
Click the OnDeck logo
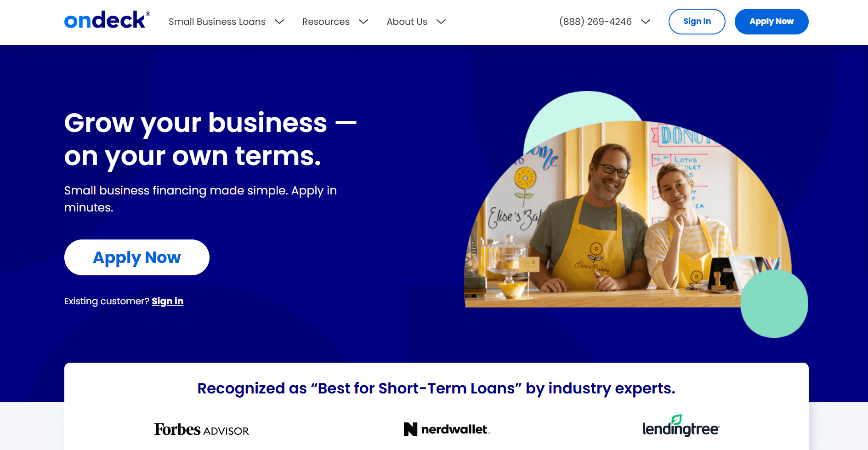[x=107, y=21]
